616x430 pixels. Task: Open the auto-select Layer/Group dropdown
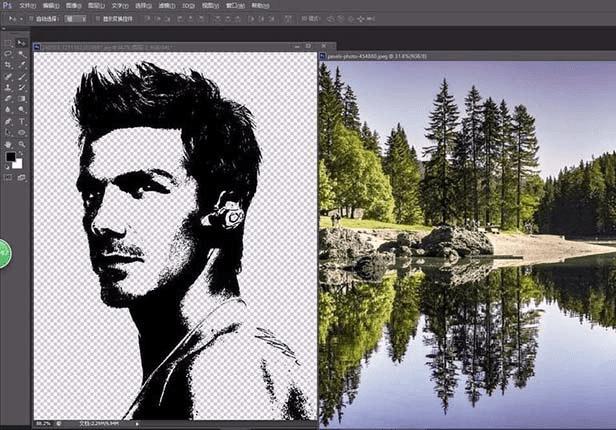tap(75, 19)
